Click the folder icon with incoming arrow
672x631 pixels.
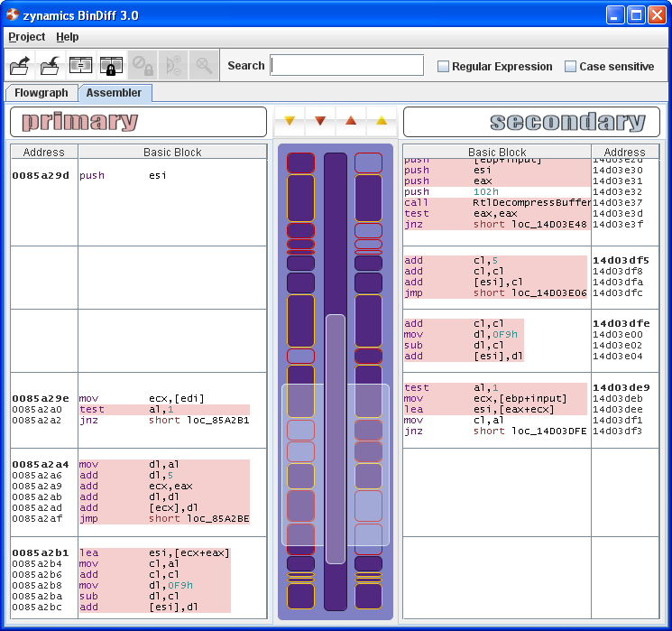51,66
